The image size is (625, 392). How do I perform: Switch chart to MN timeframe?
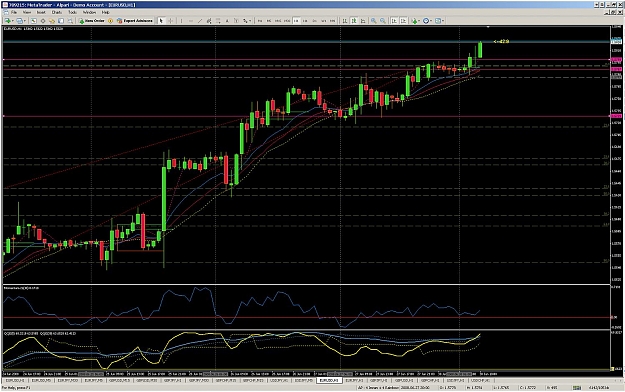coord(332,21)
